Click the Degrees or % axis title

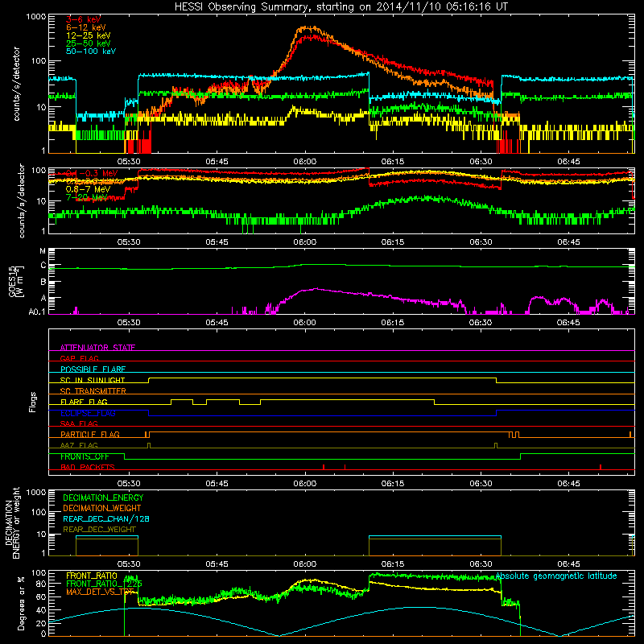(x=21, y=603)
